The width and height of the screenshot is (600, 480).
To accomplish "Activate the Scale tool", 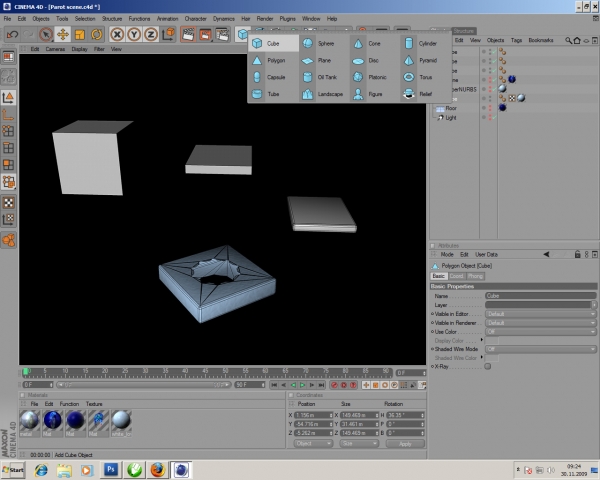I will click(80, 34).
